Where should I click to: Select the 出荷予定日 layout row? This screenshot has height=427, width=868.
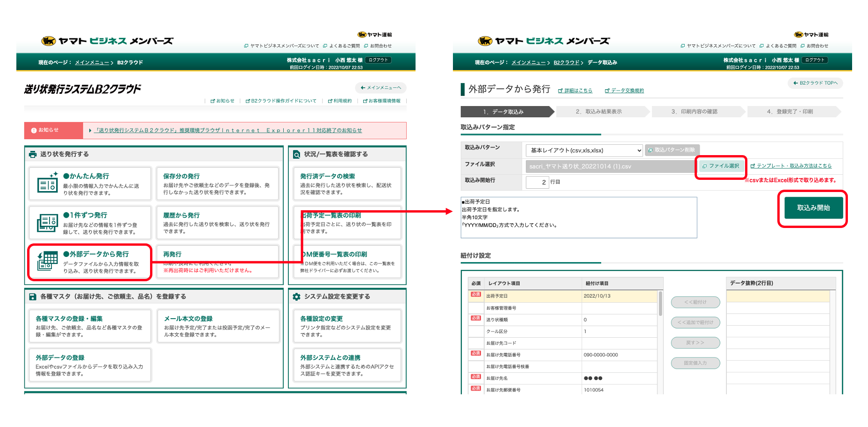(x=563, y=296)
